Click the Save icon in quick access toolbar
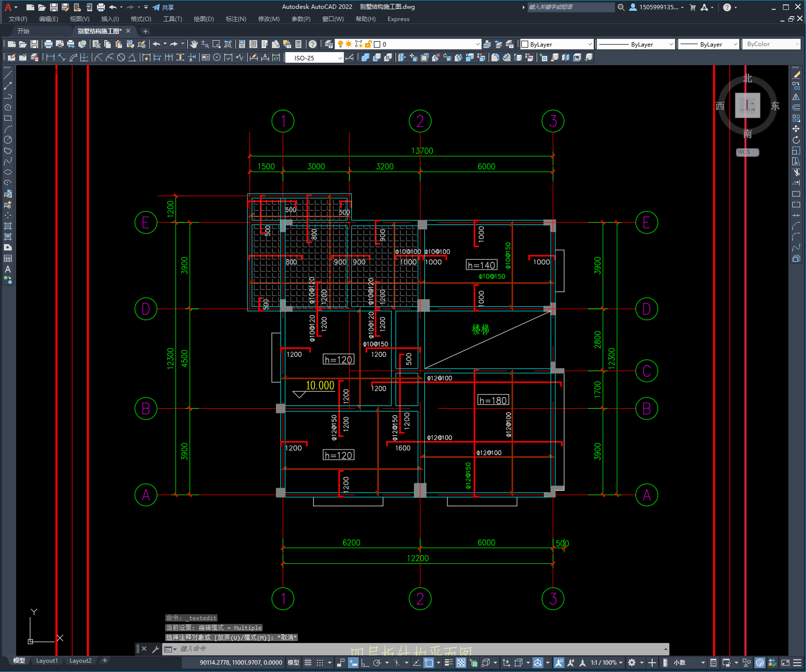This screenshot has width=806, height=672. [54, 7]
